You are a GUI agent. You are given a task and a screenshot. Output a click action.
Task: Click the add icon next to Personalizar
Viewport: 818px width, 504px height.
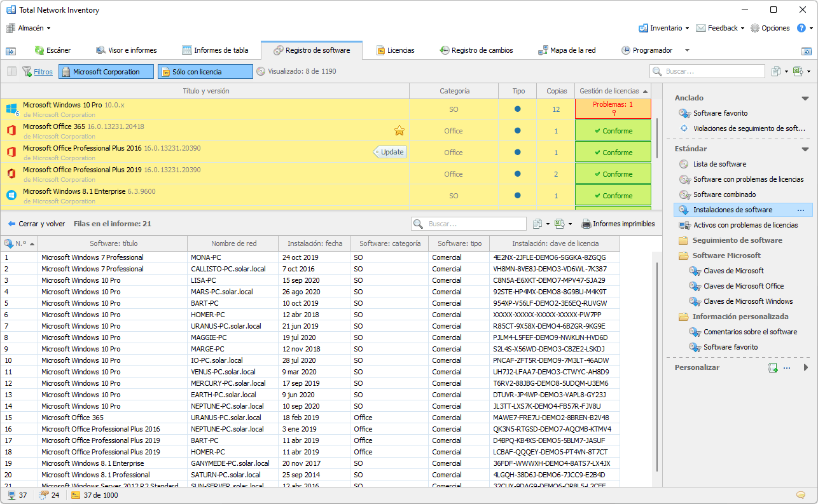[773, 367]
